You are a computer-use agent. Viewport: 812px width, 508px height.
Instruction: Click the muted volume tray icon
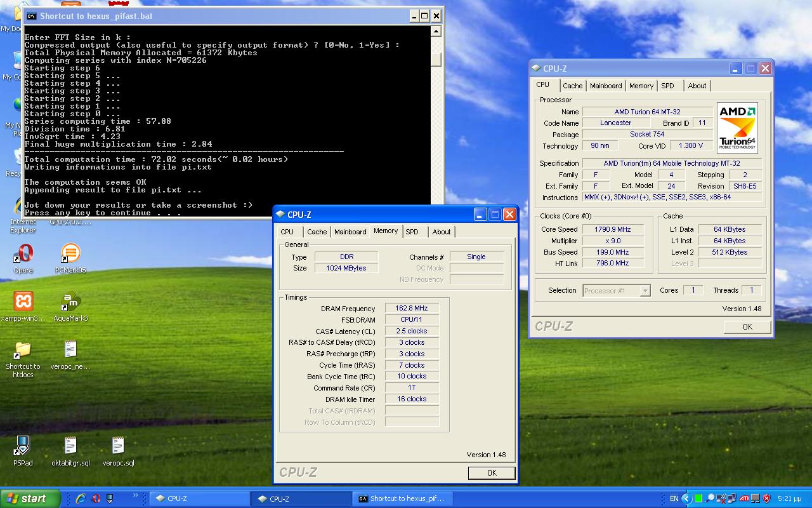tap(722, 498)
